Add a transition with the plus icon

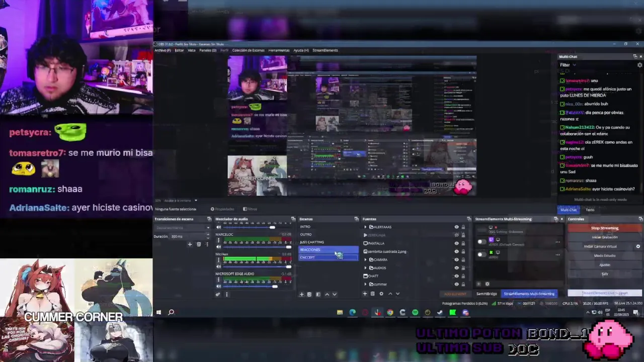[190, 244]
